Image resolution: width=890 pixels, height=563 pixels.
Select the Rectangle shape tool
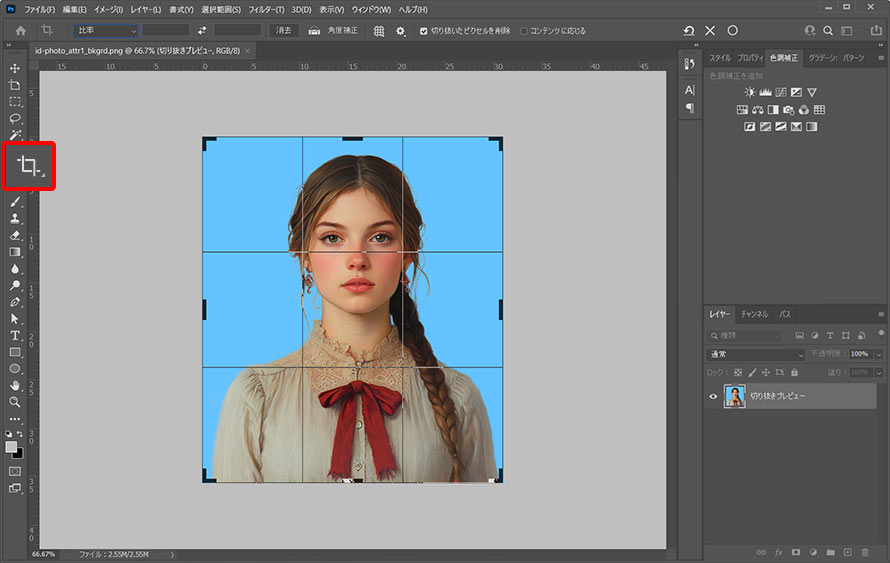tap(15, 352)
